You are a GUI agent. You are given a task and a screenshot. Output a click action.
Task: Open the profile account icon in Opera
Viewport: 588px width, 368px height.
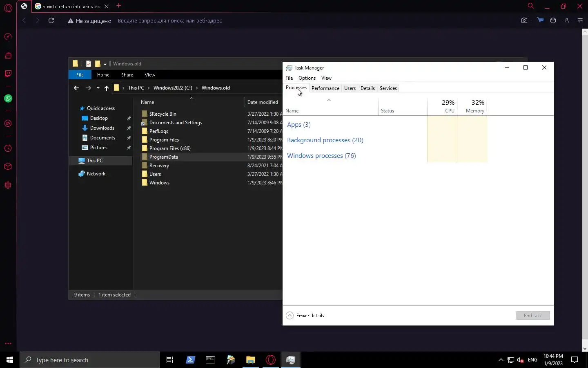click(x=567, y=20)
